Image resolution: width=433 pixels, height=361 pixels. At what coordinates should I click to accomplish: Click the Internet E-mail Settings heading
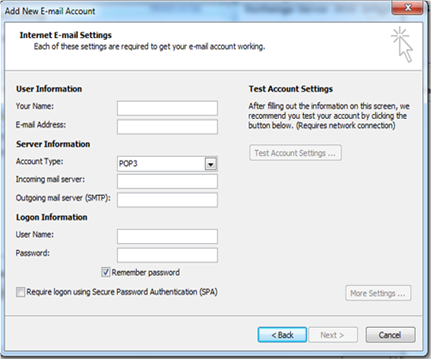click(x=66, y=35)
